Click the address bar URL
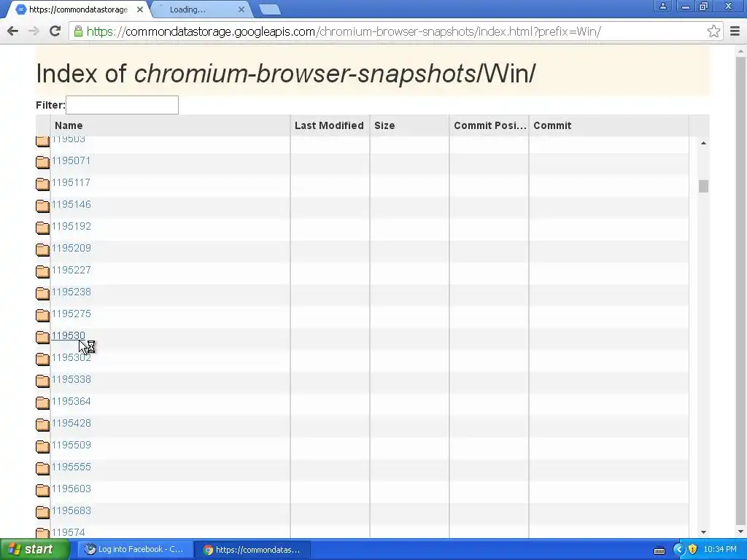747x560 pixels. click(x=344, y=31)
